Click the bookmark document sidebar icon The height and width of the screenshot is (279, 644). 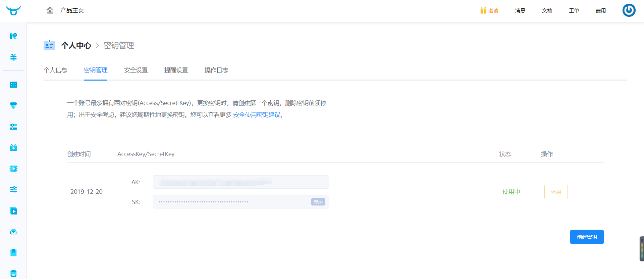tap(13, 252)
